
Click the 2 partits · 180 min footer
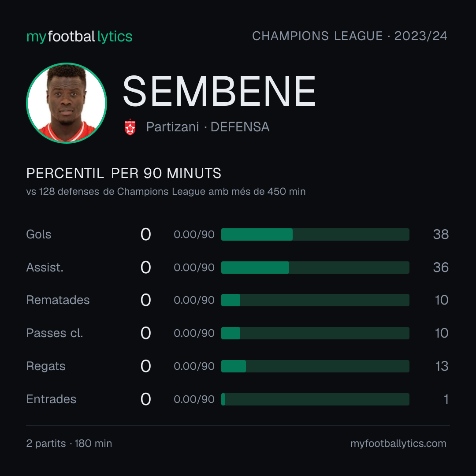click(x=69, y=443)
